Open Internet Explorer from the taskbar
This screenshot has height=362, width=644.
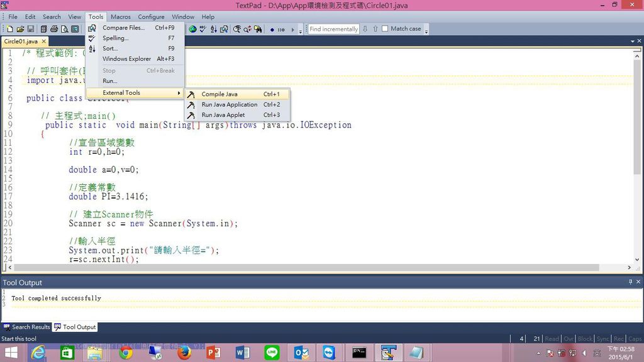(x=38, y=353)
